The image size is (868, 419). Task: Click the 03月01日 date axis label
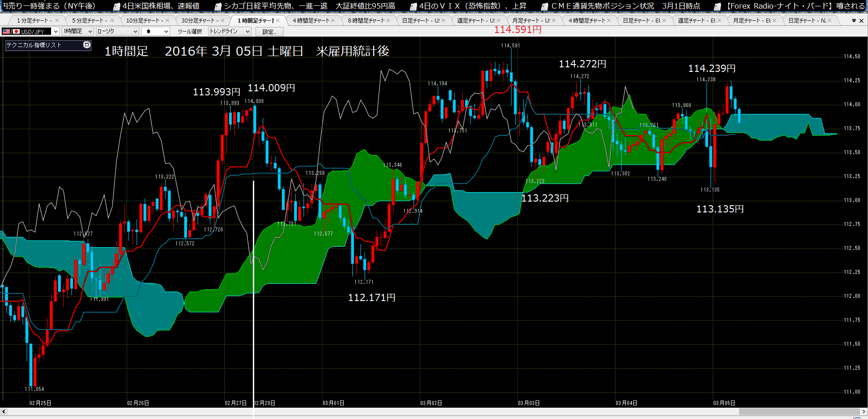(333, 403)
